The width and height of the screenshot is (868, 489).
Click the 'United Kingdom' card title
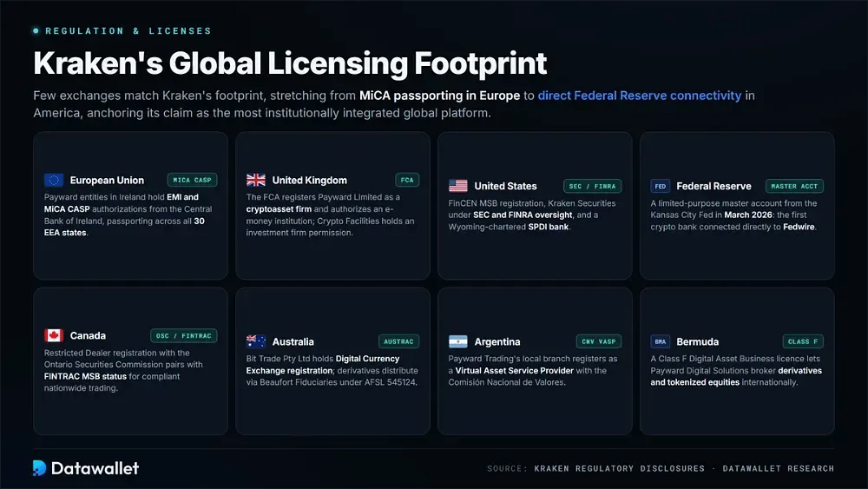click(310, 181)
